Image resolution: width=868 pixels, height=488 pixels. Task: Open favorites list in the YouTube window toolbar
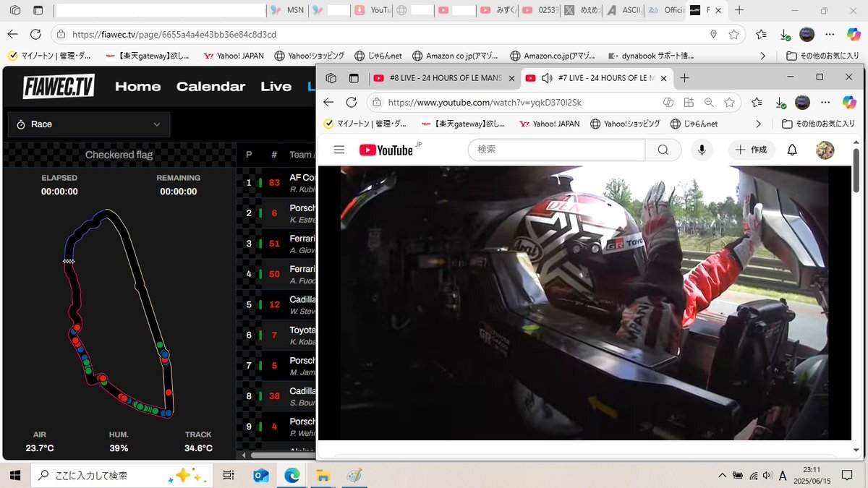757,103
